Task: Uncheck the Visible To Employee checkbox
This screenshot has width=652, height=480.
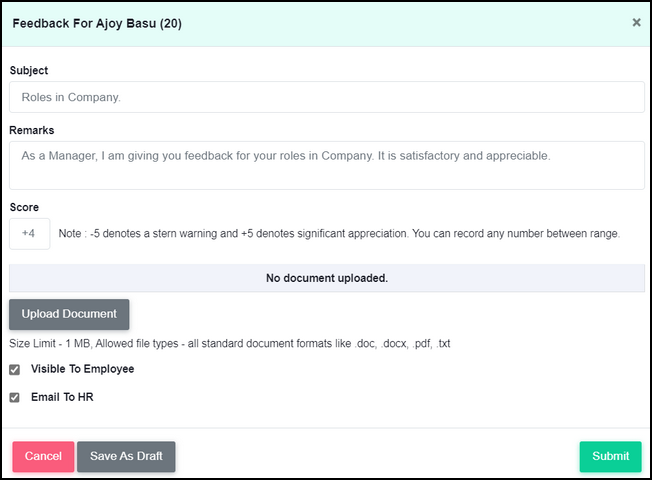Action: tap(15, 369)
